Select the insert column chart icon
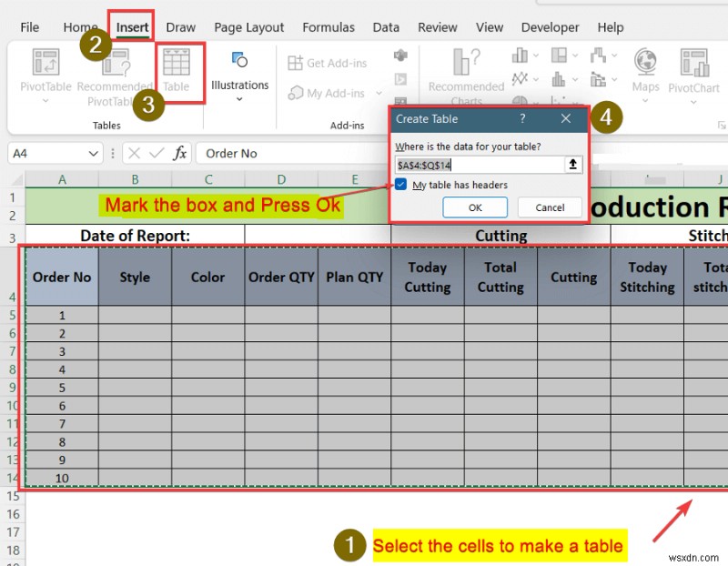This screenshot has width=728, height=566. point(519,55)
